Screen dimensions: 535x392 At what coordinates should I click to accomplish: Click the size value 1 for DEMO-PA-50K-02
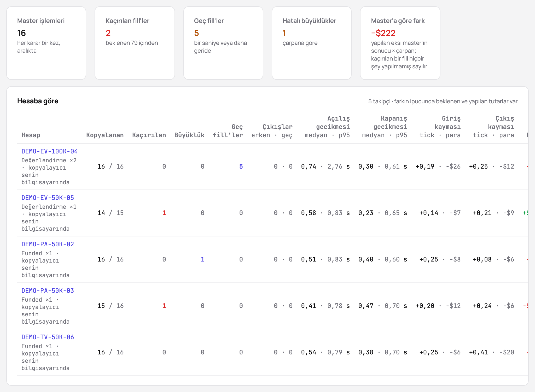tap(202, 259)
